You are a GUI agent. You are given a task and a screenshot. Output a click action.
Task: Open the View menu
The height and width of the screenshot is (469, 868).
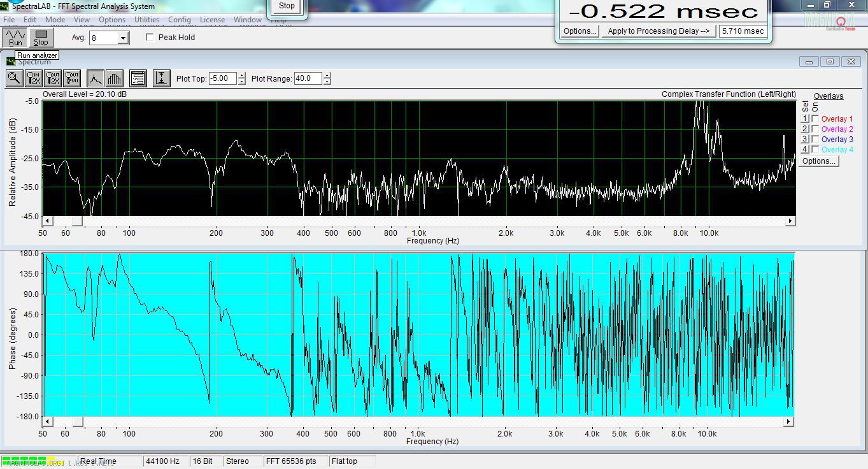pyautogui.click(x=82, y=20)
